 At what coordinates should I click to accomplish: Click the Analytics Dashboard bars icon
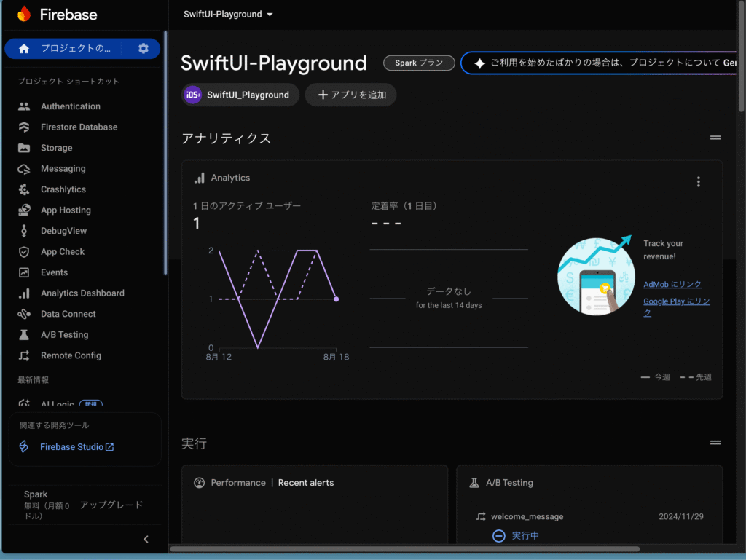24,293
